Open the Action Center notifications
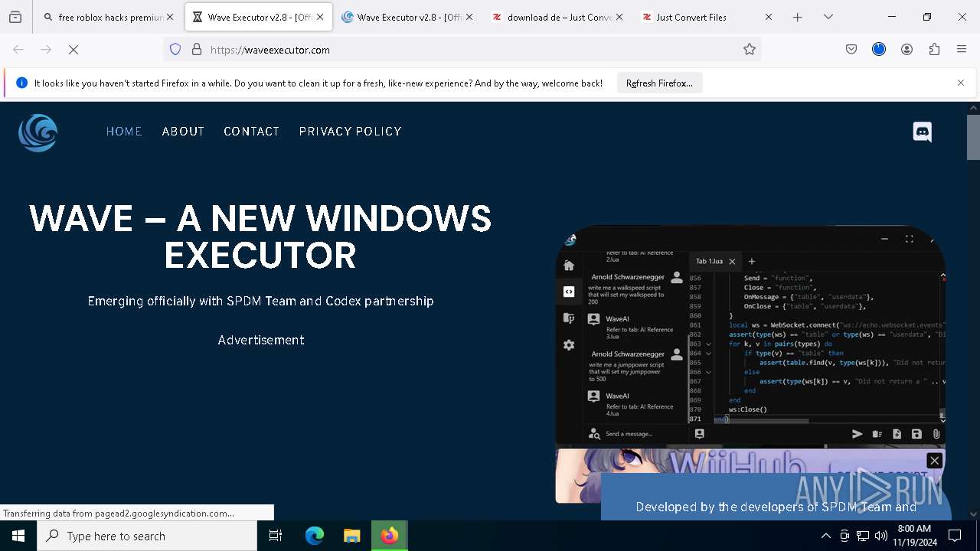The image size is (980, 551). point(955,536)
